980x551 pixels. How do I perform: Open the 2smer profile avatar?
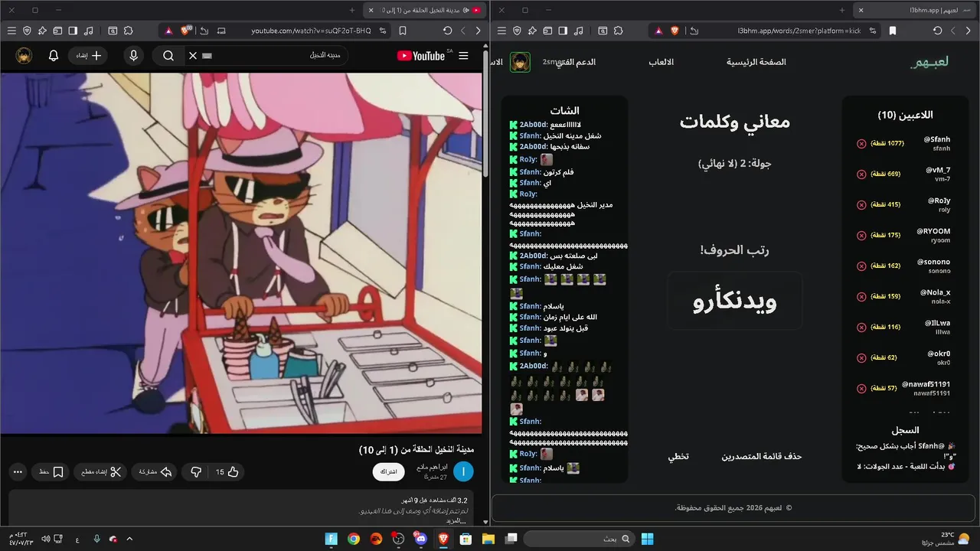pos(521,62)
